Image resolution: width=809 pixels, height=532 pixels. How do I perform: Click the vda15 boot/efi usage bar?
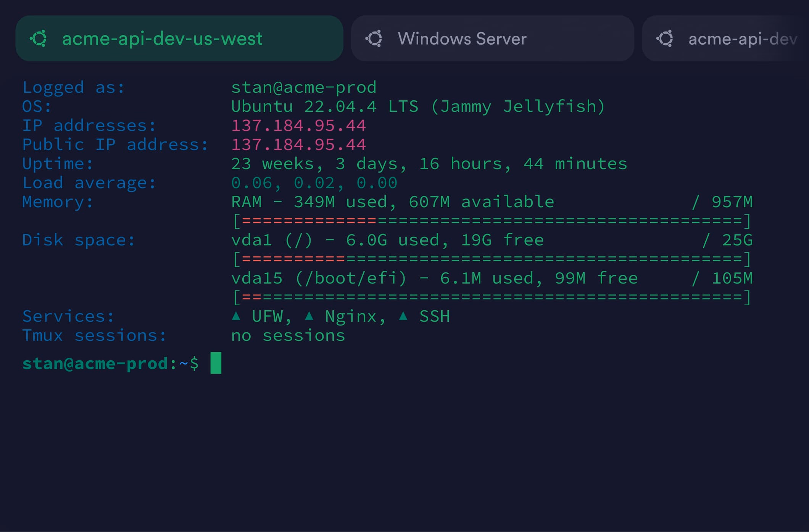point(492,297)
